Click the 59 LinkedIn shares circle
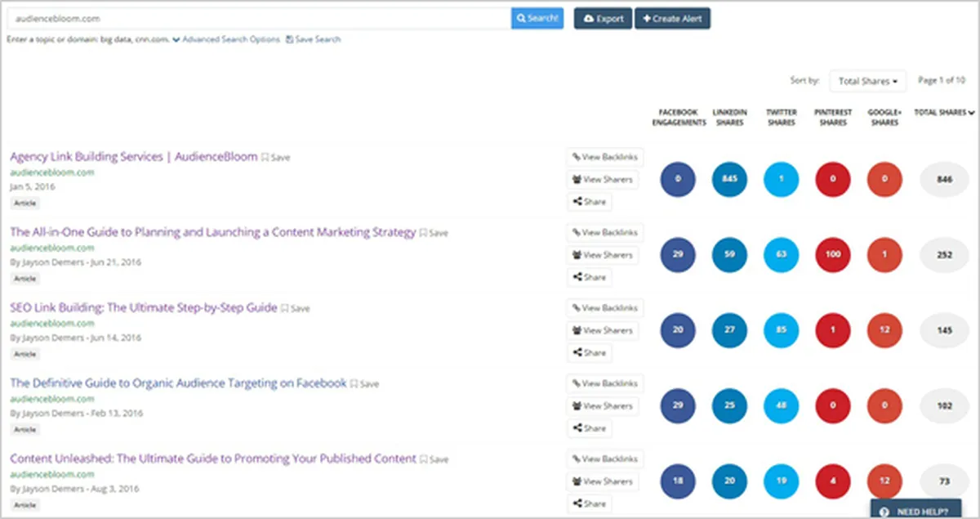 coord(729,255)
